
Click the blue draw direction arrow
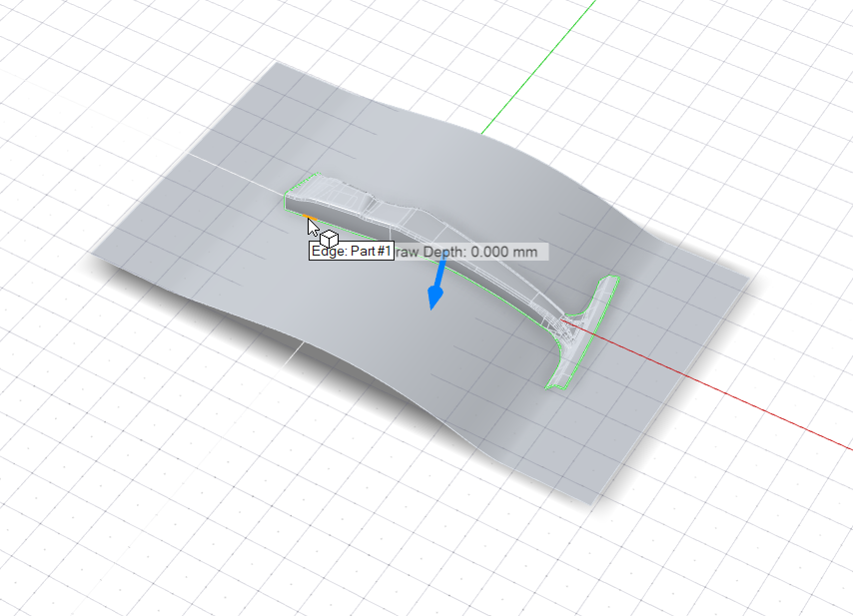pyautogui.click(x=435, y=290)
